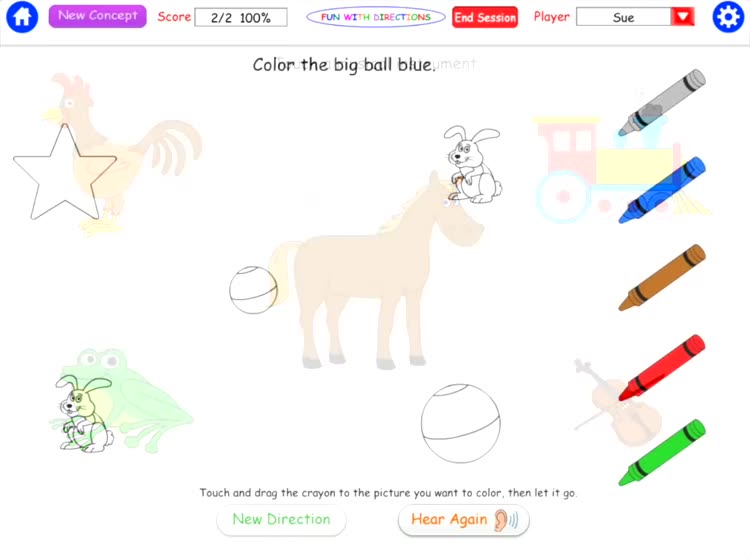Expand the Player dropdown arrow
The image size is (750, 560).
point(683,17)
